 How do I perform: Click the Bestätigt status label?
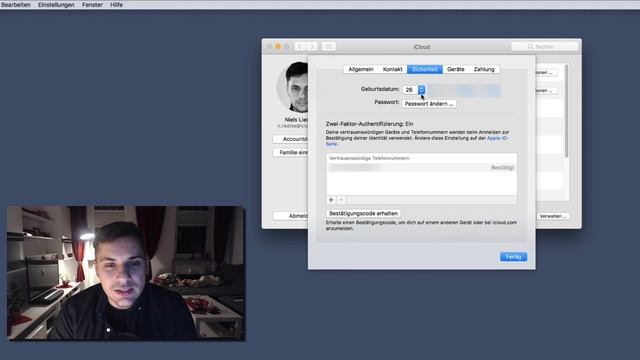click(502, 168)
